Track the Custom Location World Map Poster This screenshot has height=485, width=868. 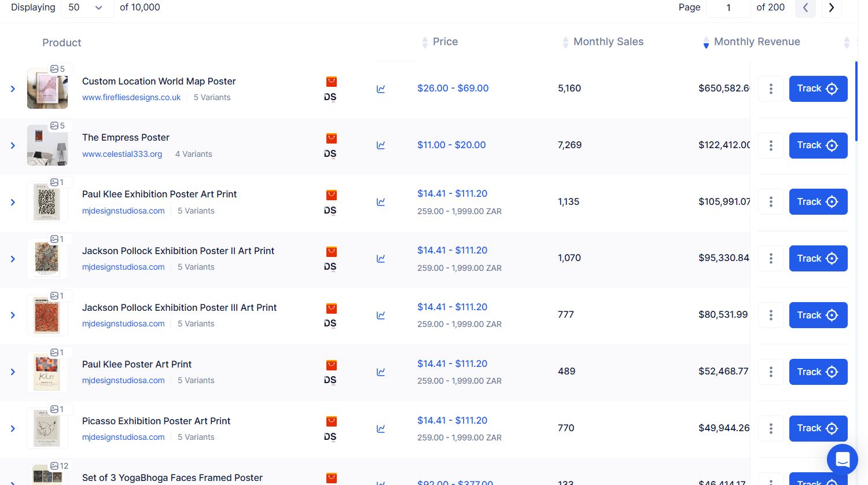(x=818, y=89)
